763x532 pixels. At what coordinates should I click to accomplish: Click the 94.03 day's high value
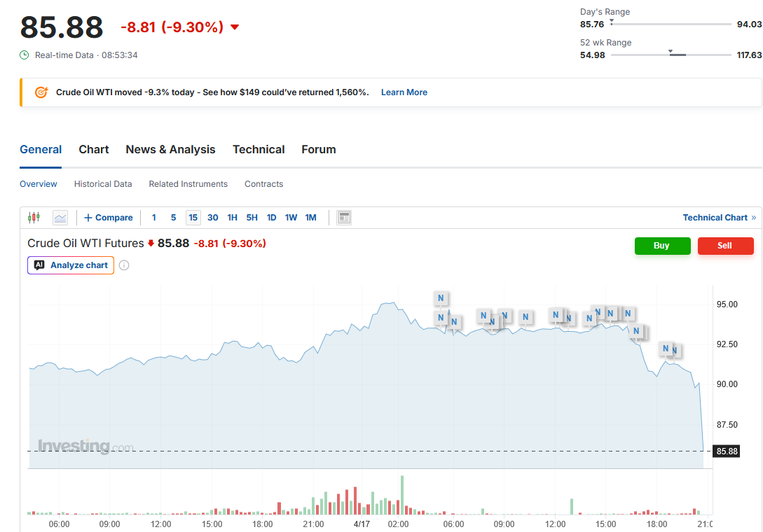tap(750, 24)
